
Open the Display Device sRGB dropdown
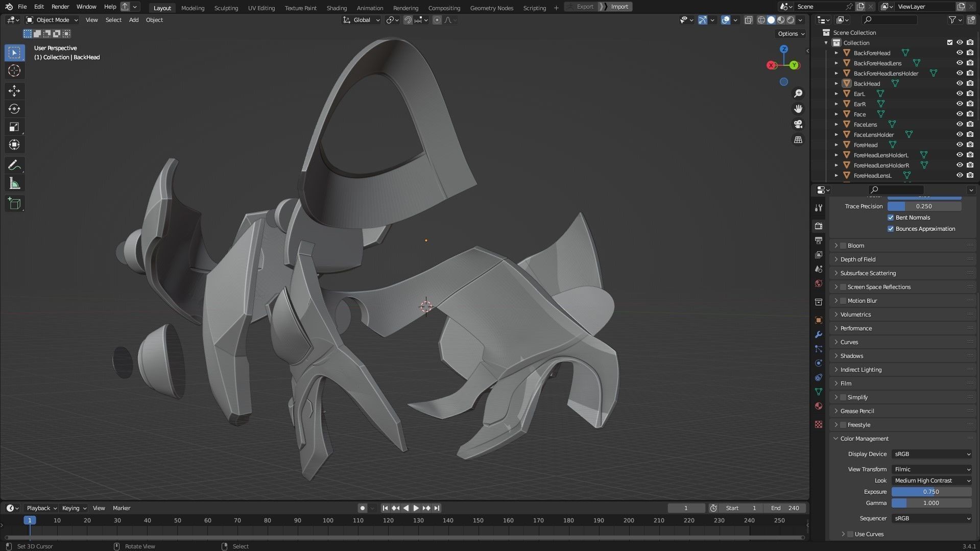pos(932,454)
